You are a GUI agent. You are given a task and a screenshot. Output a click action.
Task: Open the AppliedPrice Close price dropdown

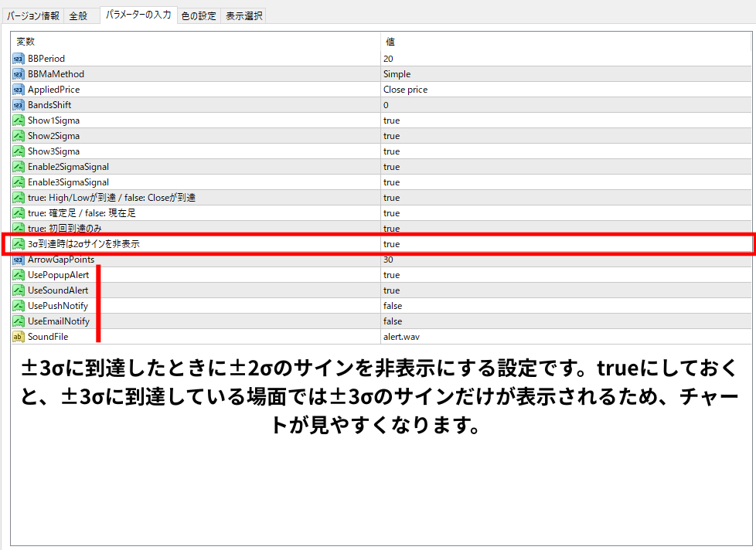(x=405, y=90)
